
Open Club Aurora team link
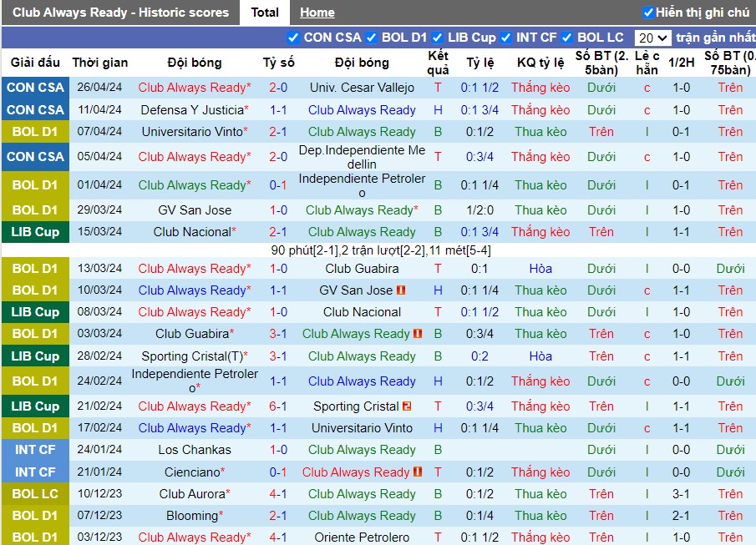pyautogui.click(x=192, y=494)
